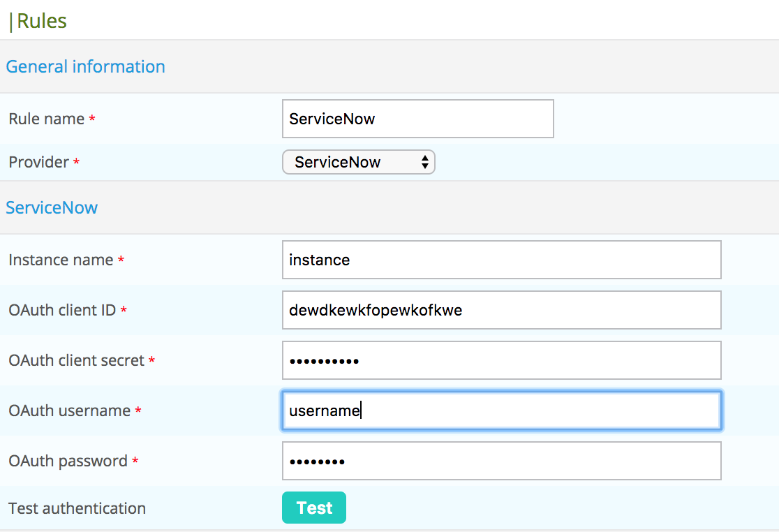Click the Instance name label

point(61,260)
